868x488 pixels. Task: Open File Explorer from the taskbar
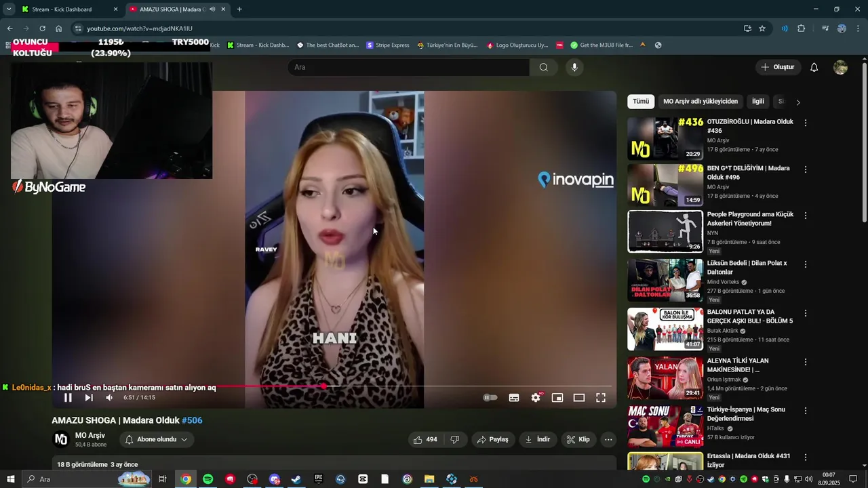(429, 479)
